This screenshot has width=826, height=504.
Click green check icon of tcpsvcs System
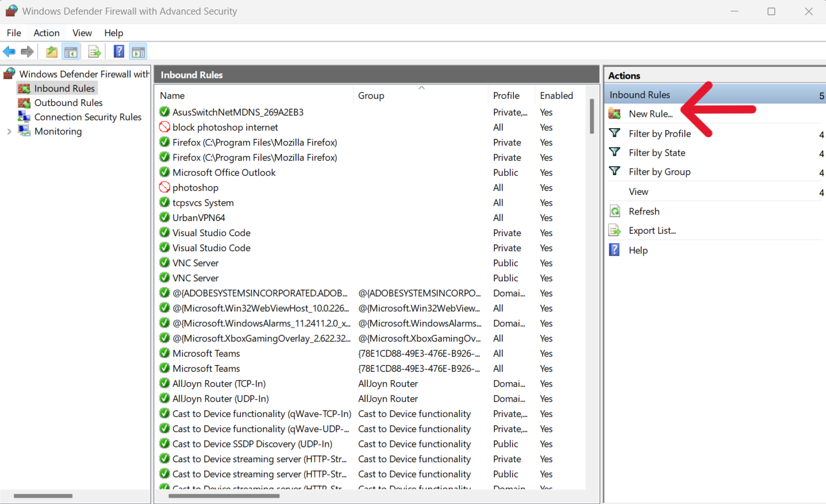tap(164, 202)
